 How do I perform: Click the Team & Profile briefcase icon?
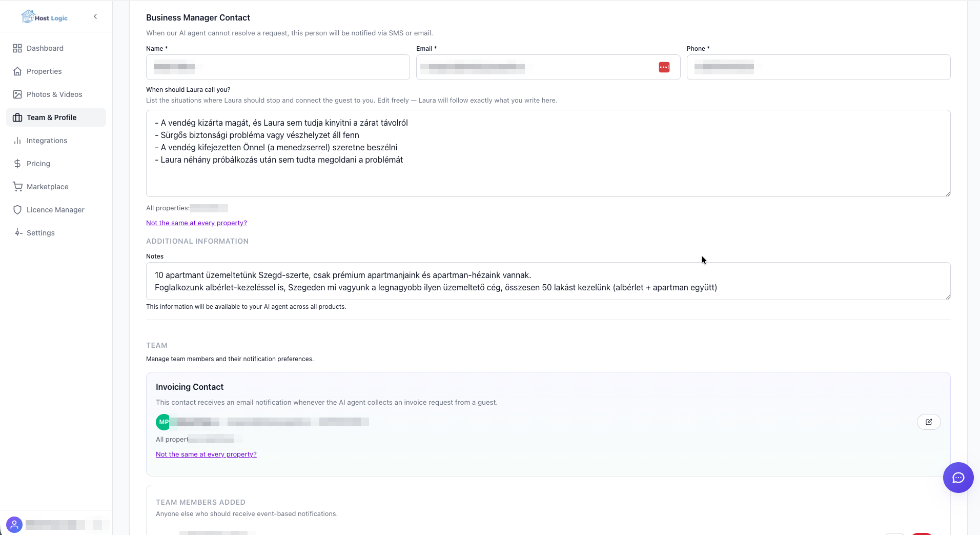click(17, 117)
